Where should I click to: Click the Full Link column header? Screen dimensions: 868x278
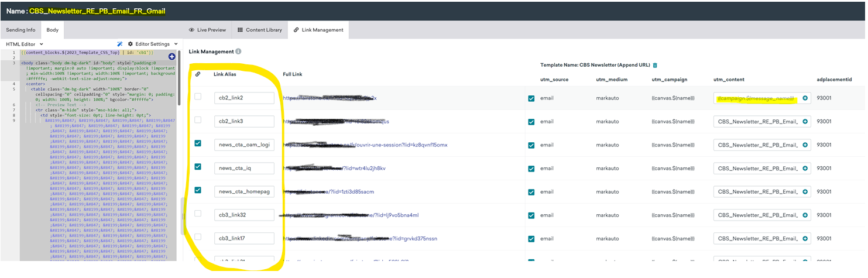(294, 74)
